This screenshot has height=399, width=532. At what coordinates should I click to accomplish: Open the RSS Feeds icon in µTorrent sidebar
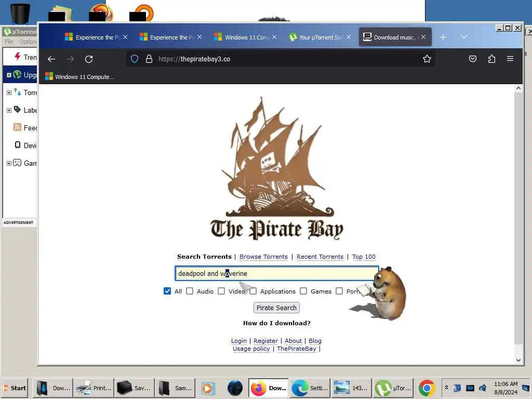click(17, 127)
